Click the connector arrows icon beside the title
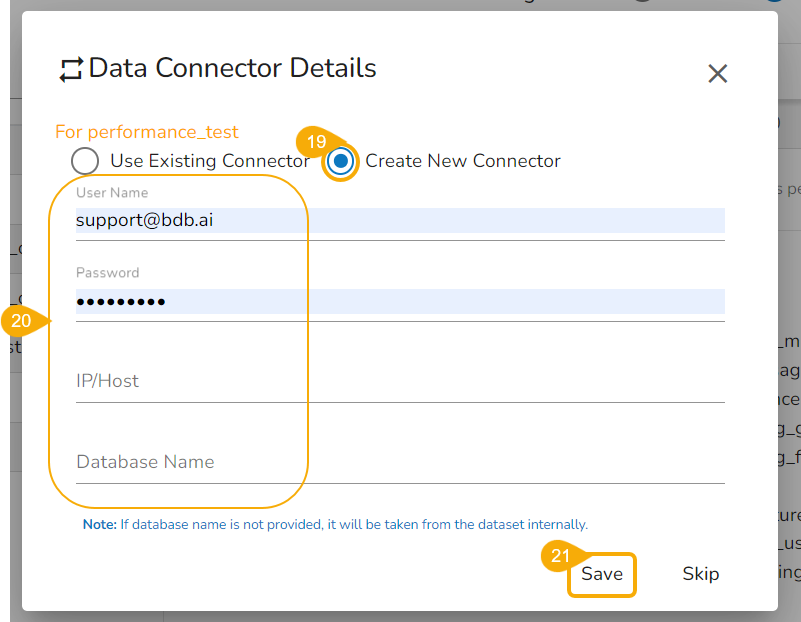The image size is (801, 622). click(x=71, y=70)
